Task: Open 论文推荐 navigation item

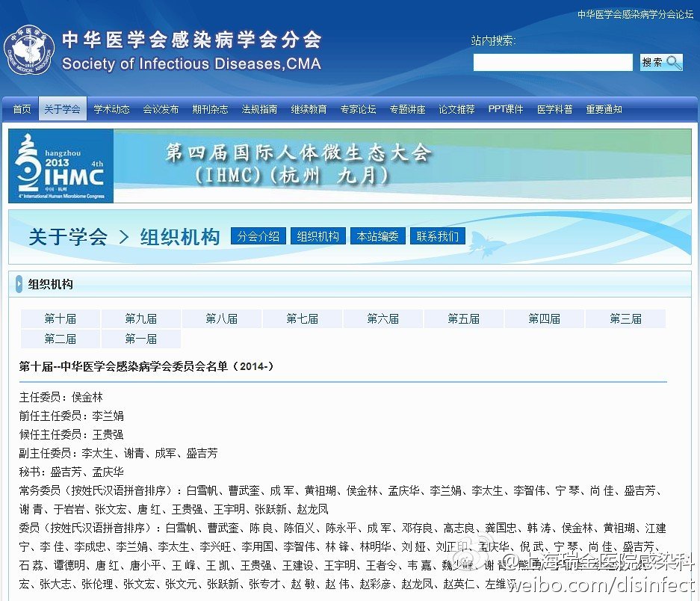Action: pos(456,109)
